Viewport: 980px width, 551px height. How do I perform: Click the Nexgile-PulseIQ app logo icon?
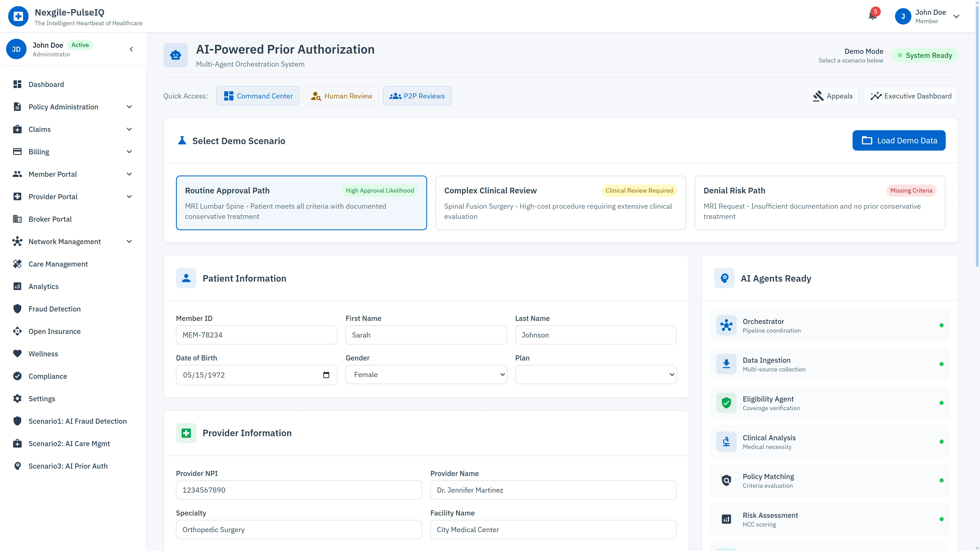pos(18,16)
